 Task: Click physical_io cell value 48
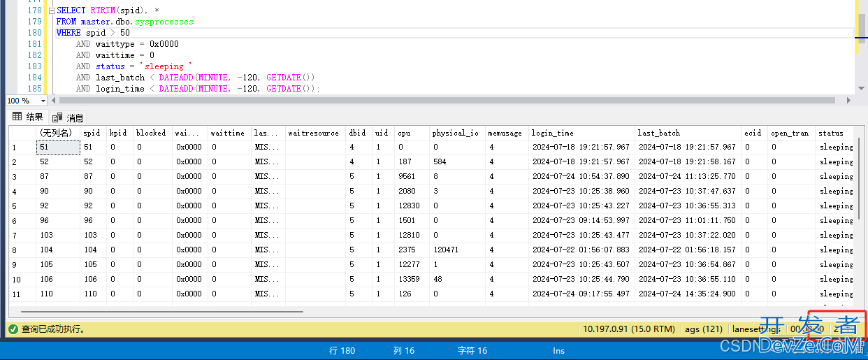tap(457, 279)
